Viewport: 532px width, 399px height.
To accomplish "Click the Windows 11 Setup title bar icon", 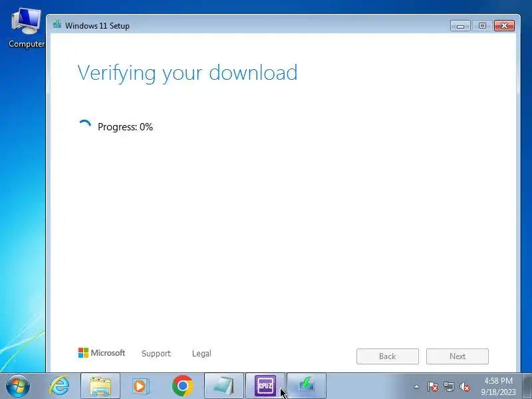I will pyautogui.click(x=57, y=25).
